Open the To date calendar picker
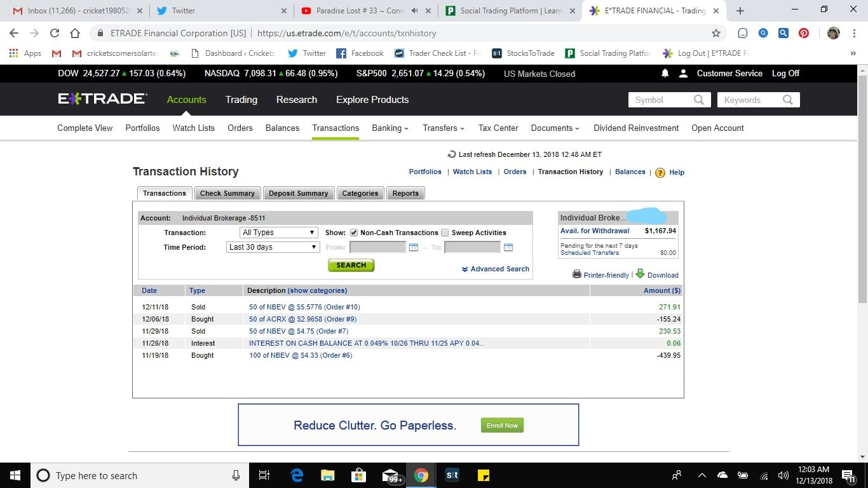868x488 pixels. click(508, 247)
